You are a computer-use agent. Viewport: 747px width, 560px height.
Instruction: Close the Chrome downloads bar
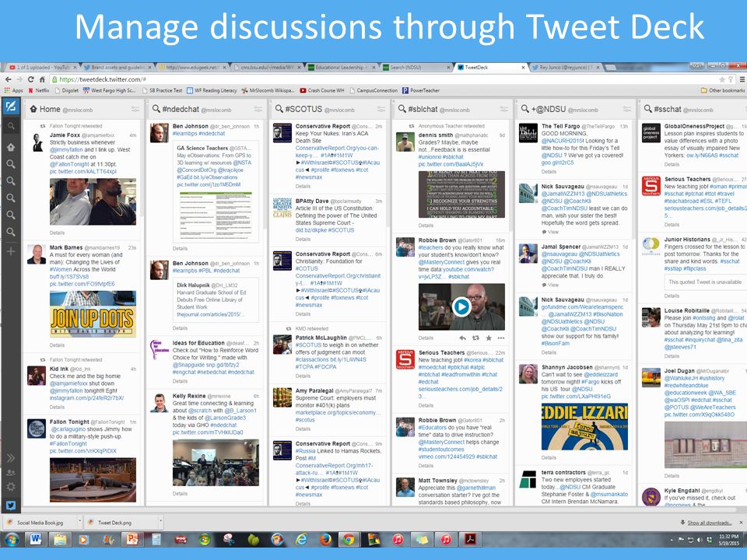(x=741, y=523)
